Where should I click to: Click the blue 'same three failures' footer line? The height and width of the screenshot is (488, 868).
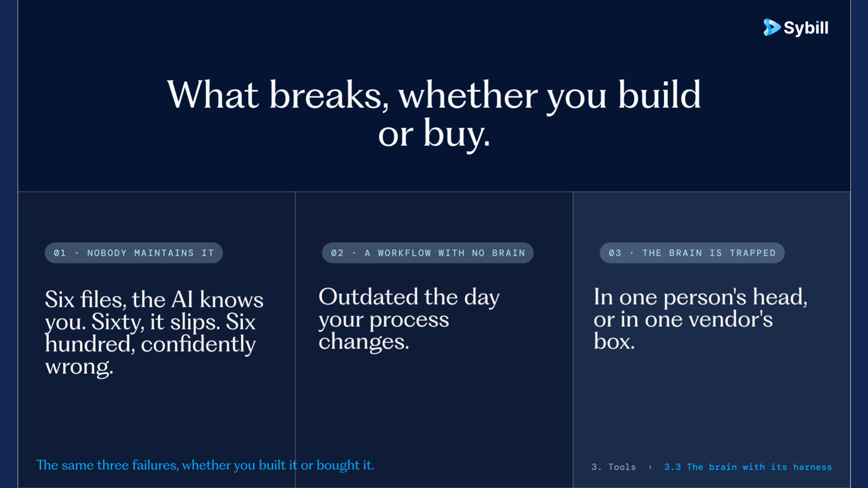[205, 465]
